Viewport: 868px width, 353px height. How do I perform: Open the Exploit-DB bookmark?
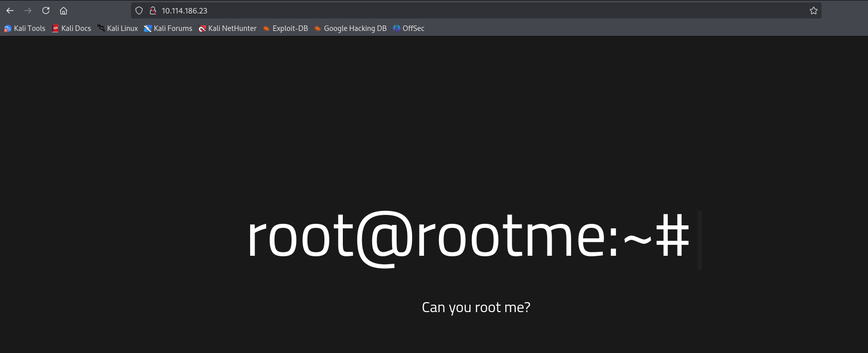click(x=286, y=28)
